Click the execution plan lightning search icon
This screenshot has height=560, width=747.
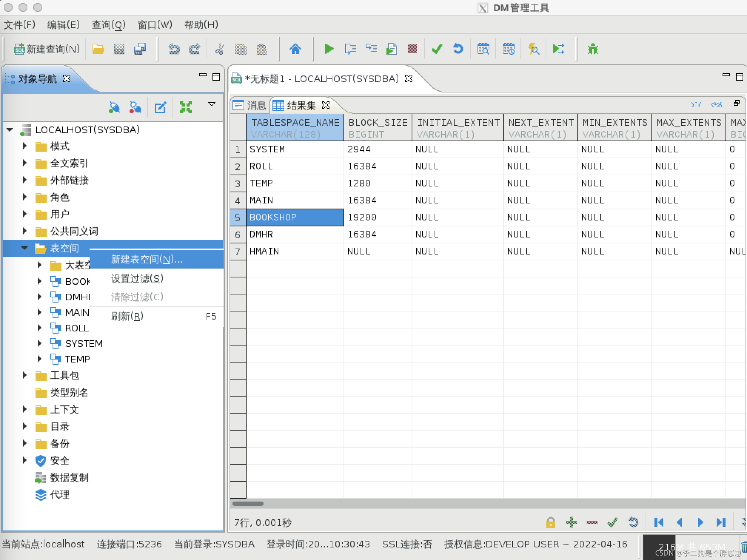coord(533,49)
